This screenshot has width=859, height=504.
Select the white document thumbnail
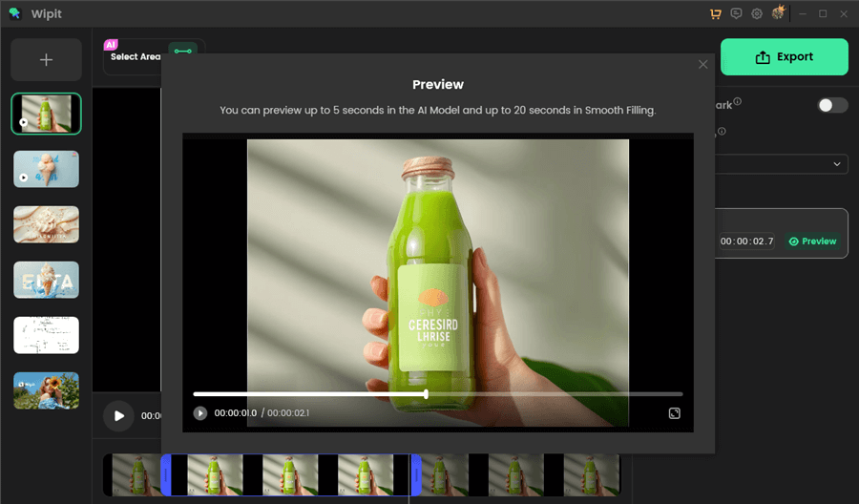[x=46, y=335]
